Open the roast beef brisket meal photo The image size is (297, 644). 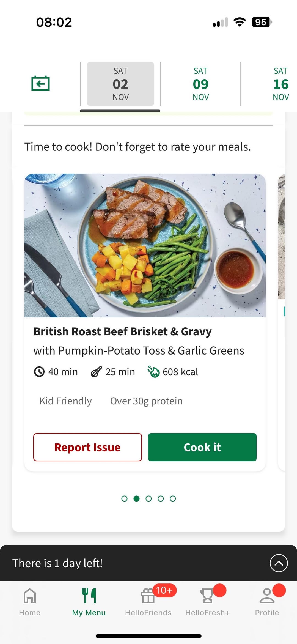[145, 245]
